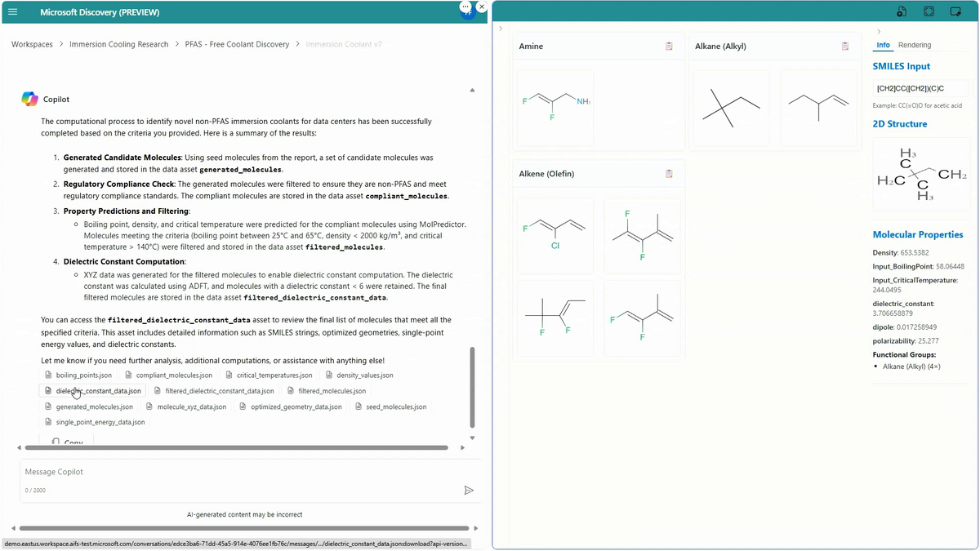980x551 pixels.
Task: Select the chloro-fluoro diene molecule thumbnail
Action: point(555,236)
